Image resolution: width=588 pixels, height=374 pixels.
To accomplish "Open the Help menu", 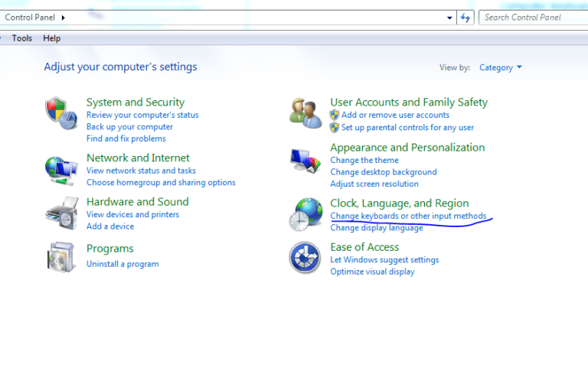I will click(x=52, y=38).
